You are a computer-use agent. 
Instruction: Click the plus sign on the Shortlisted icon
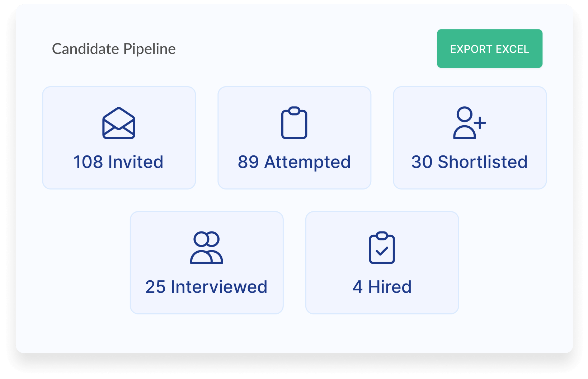480,122
